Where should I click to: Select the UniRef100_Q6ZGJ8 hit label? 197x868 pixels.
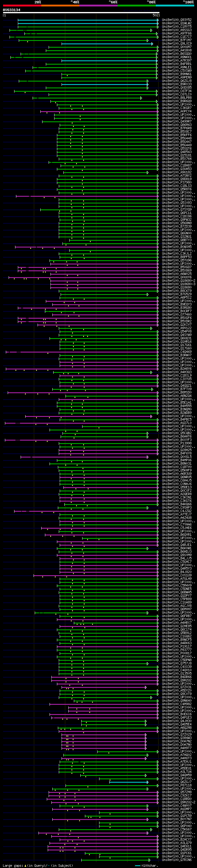pyautogui.click(x=176, y=81)
